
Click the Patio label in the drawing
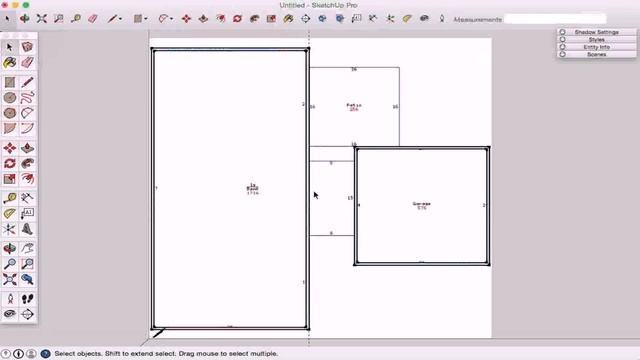[x=354, y=105]
